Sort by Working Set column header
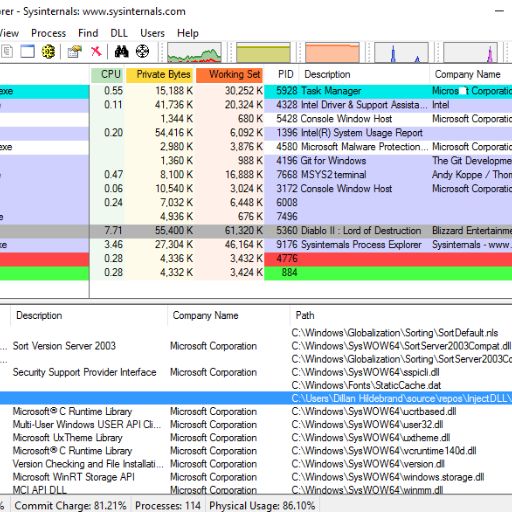512x512 pixels. coord(230,74)
